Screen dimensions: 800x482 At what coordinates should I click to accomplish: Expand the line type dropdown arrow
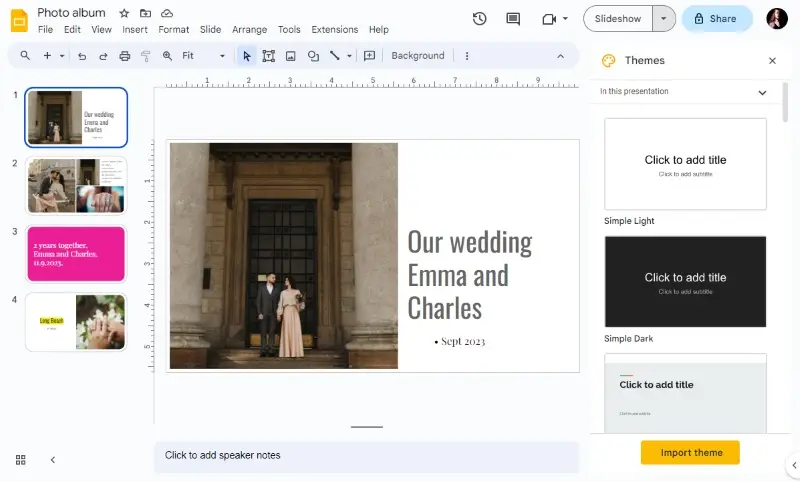point(349,56)
